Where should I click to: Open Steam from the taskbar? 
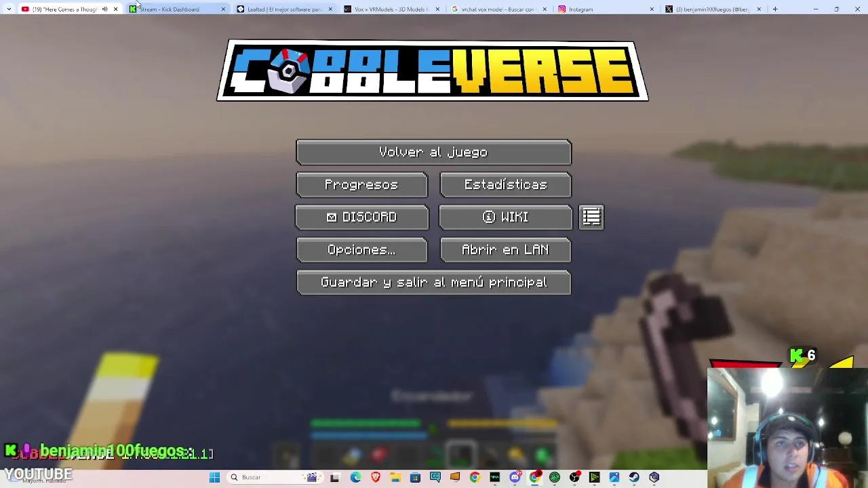tap(634, 477)
